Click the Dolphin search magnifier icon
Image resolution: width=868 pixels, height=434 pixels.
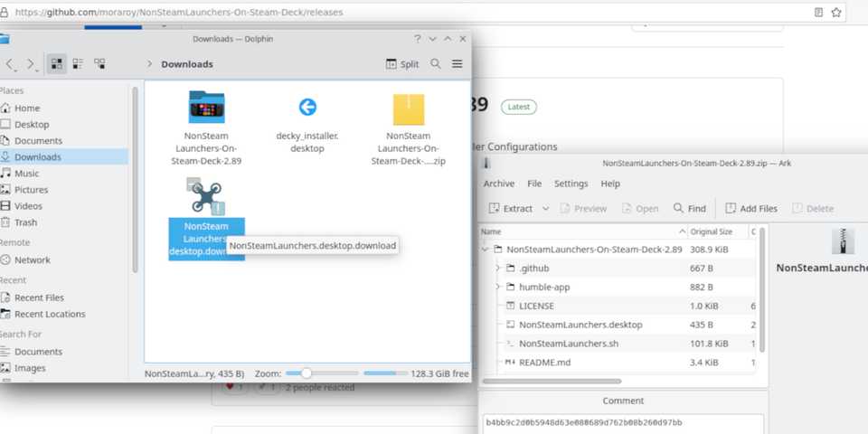(436, 64)
